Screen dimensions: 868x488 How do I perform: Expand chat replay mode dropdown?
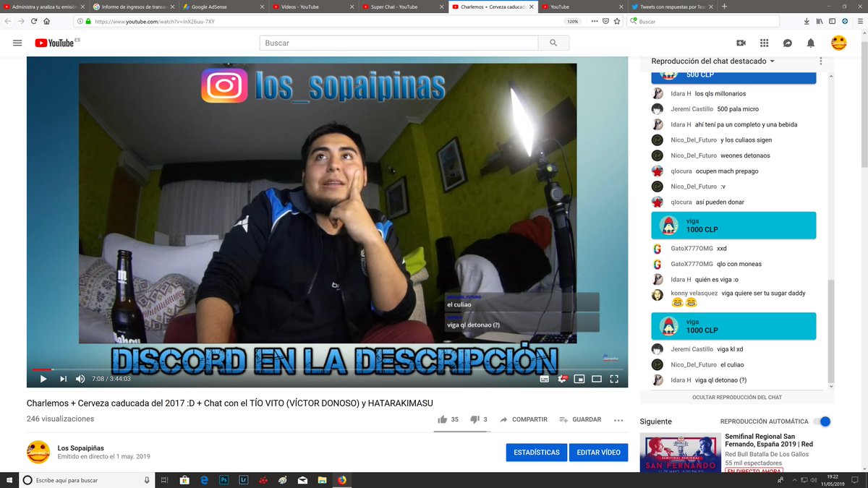pos(713,61)
